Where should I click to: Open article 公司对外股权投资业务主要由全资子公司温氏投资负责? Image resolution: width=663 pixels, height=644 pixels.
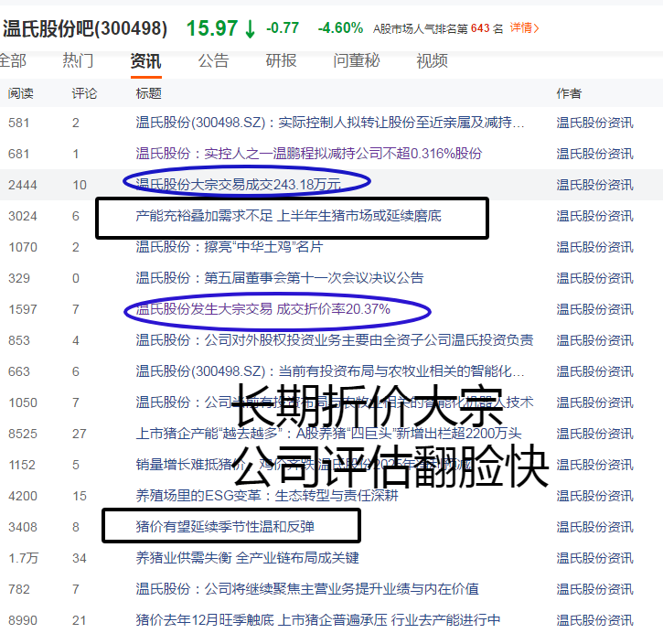pyautogui.click(x=335, y=340)
